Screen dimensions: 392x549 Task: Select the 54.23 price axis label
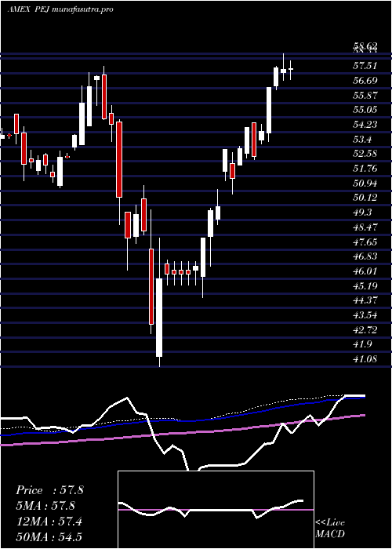point(365,124)
